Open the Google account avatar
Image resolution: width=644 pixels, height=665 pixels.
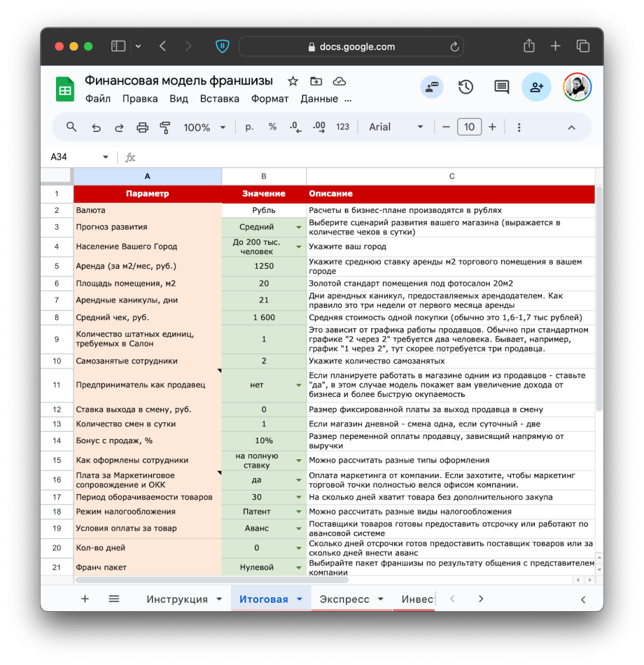[x=577, y=87]
